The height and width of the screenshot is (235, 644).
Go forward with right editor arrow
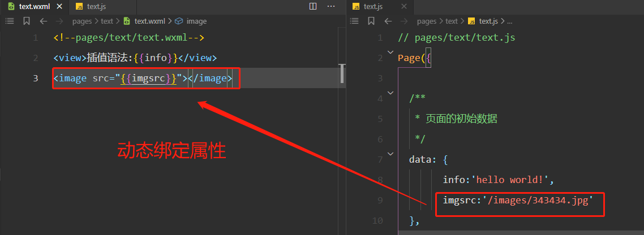pyautogui.click(x=405, y=21)
